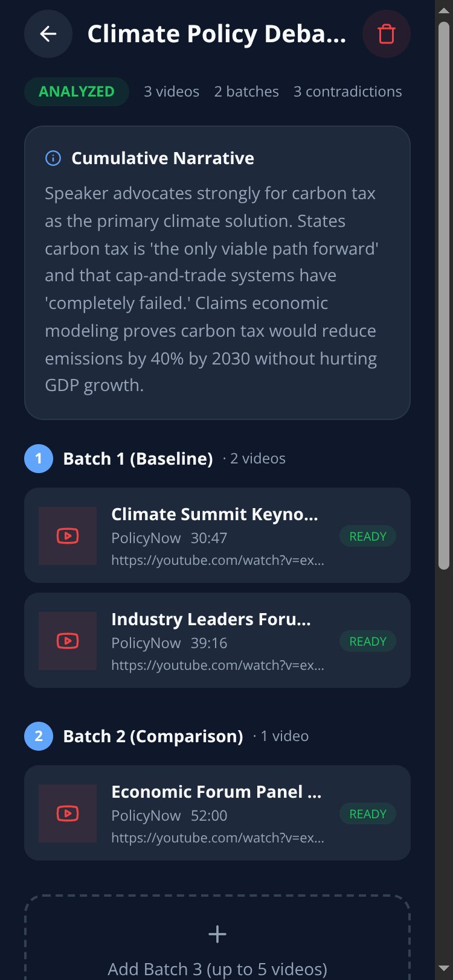Click READY badge on Economic Forum Panel
The height and width of the screenshot is (980, 453).
368,814
